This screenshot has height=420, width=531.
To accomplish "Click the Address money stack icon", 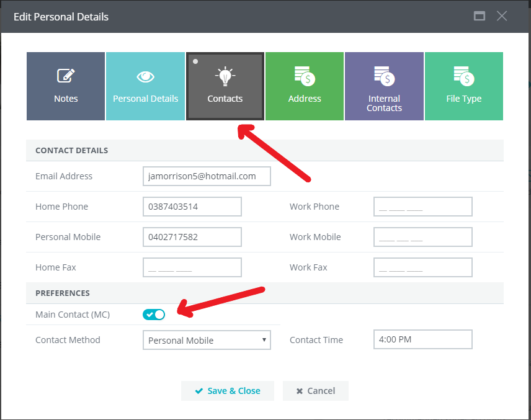I will click(305, 76).
